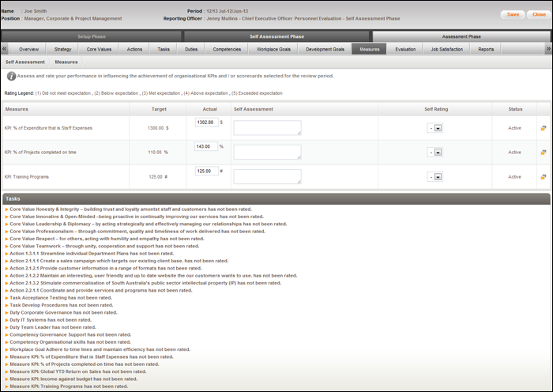The height and width of the screenshot is (392, 553).
Task: Open task Action 2.1.3.2 Stimulate commercialisation
Action: point(145,283)
